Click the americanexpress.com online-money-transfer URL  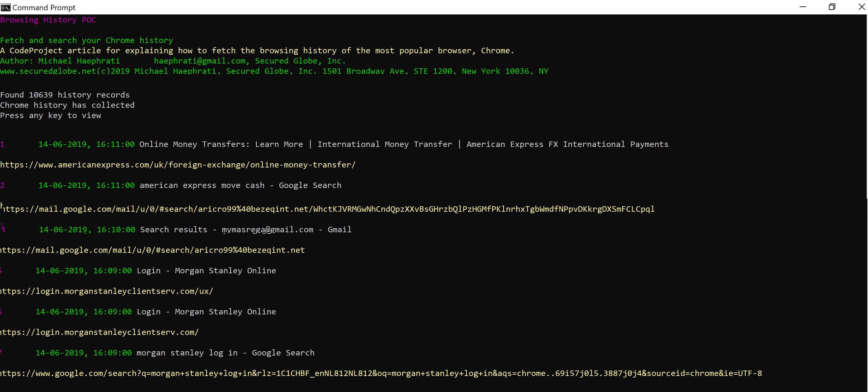click(178, 165)
